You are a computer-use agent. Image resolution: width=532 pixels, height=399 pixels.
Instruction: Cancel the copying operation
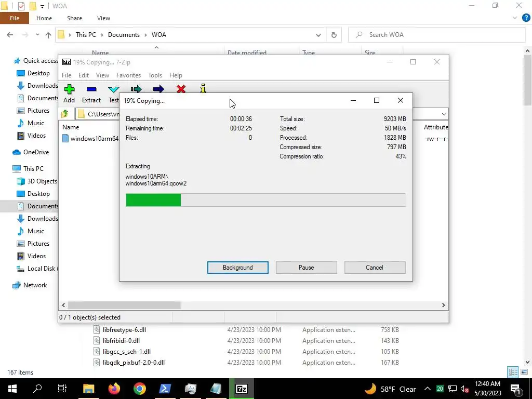[375, 268]
